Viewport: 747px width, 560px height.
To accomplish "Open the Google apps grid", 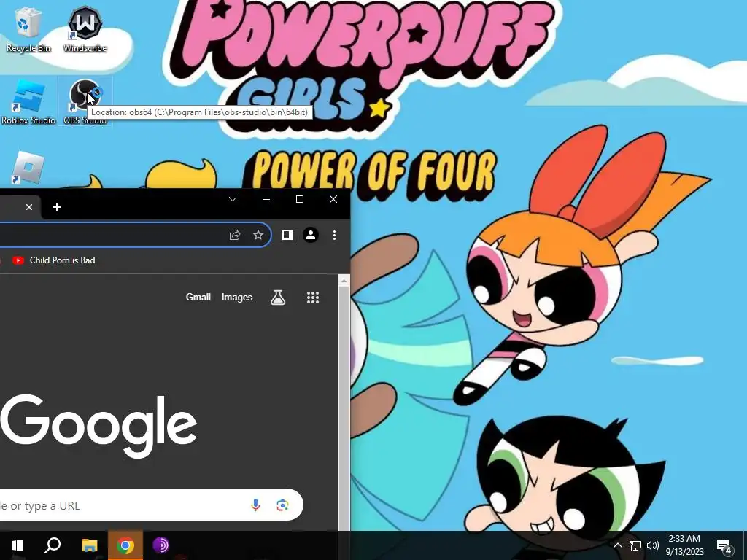I will tap(312, 297).
